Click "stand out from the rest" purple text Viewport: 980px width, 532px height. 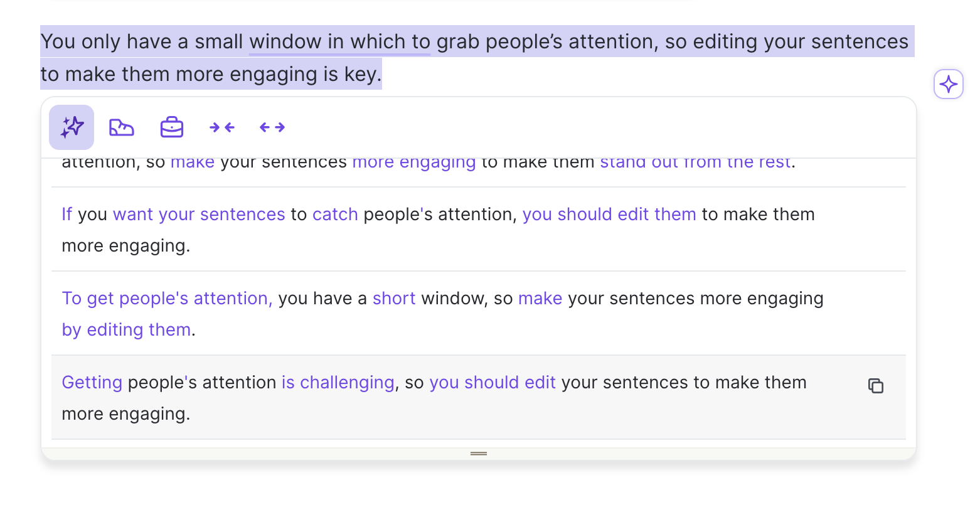click(695, 163)
